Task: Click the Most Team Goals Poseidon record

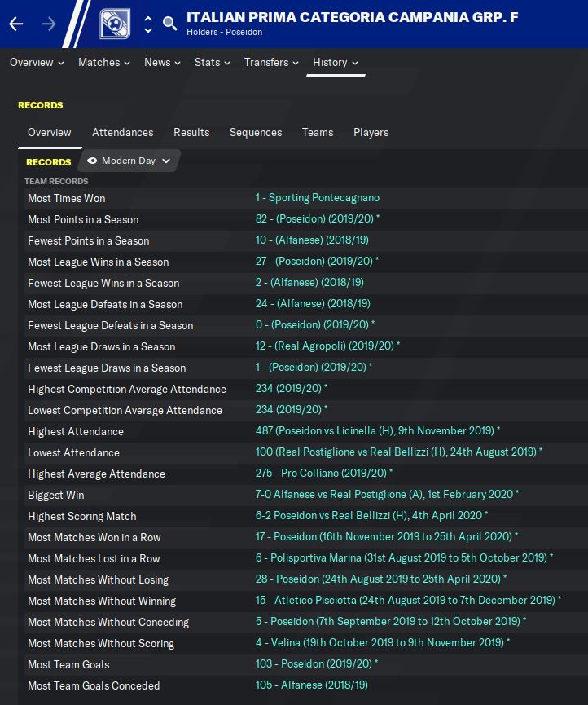Action: [x=316, y=664]
